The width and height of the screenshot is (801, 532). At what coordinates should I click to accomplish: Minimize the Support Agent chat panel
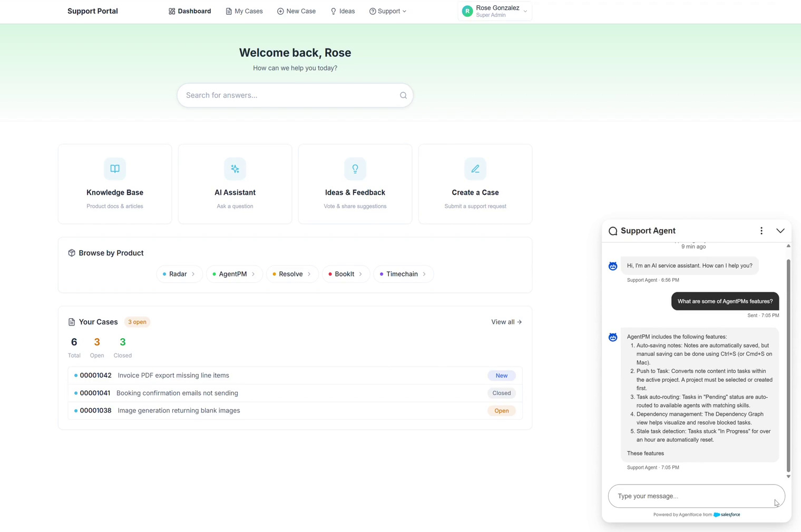point(780,231)
